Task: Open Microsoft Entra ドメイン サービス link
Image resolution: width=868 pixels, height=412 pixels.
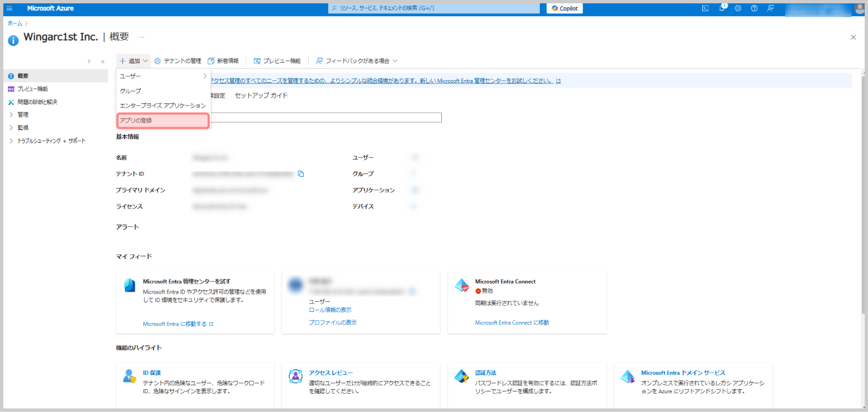Action: [x=683, y=373]
